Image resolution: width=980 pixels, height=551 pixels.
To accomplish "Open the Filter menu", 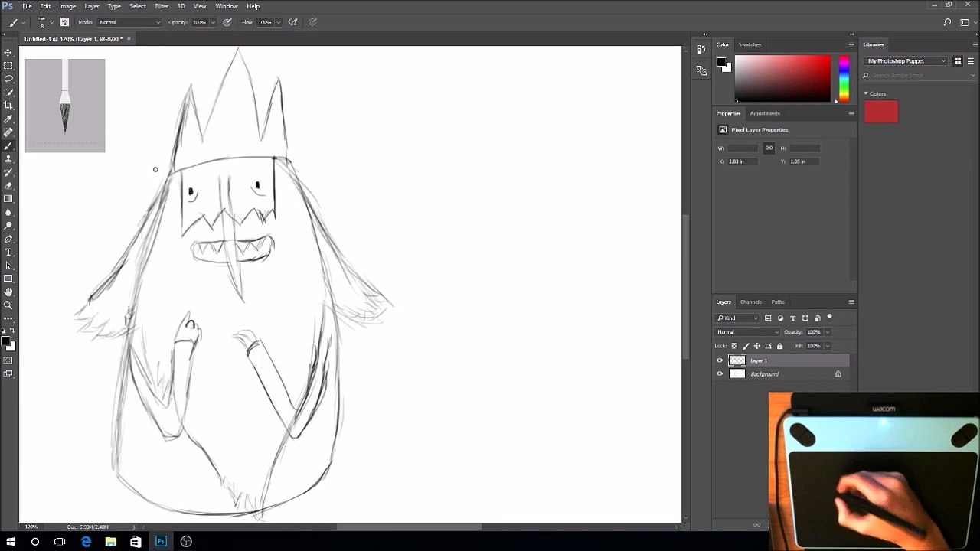I will [162, 6].
